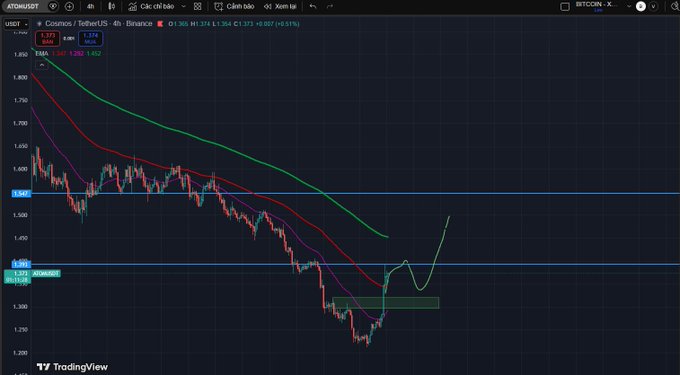Start bar replay with Xem lại
This screenshot has width=680, height=375.
(280, 7)
